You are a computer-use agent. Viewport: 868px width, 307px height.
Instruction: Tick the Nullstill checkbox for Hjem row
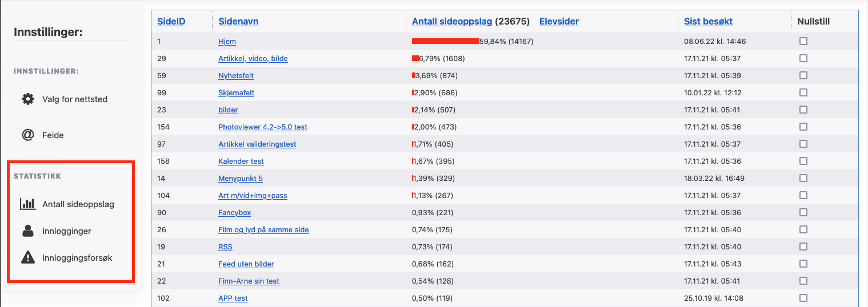click(x=803, y=41)
